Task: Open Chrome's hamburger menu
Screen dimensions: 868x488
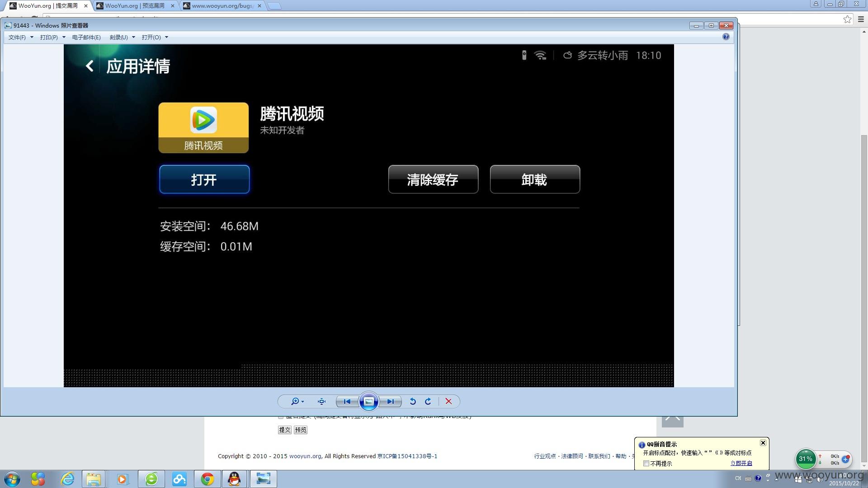Action: tap(861, 19)
